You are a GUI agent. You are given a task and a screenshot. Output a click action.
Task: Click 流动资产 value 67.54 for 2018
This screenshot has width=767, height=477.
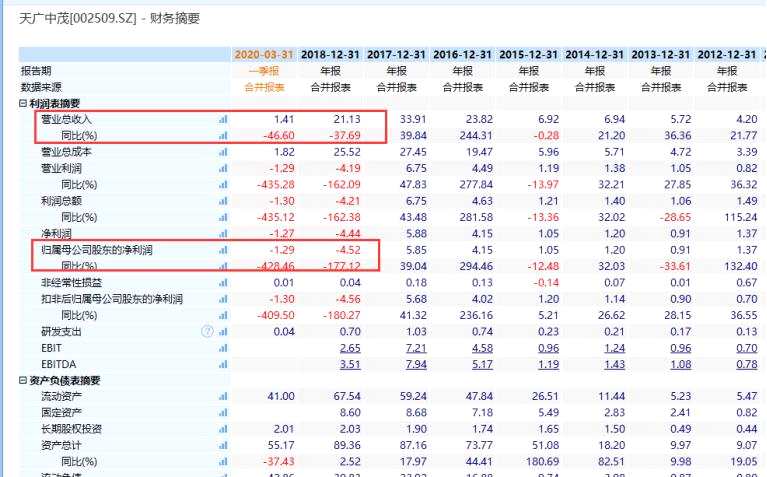coord(347,396)
